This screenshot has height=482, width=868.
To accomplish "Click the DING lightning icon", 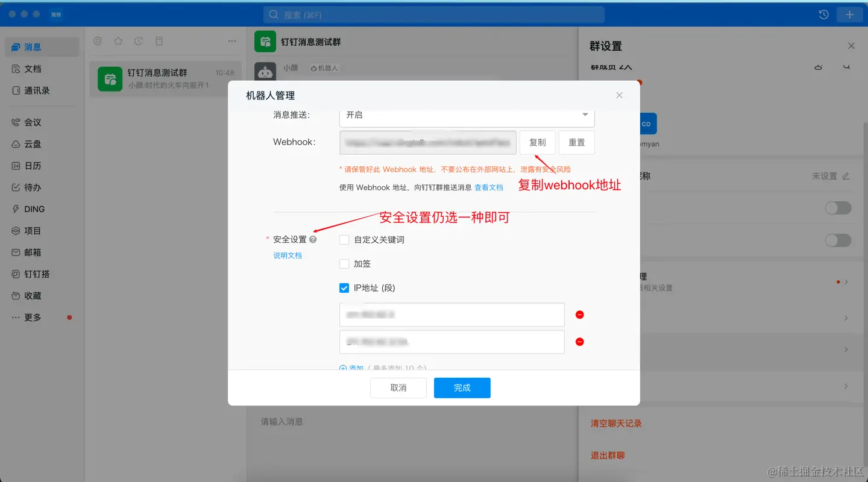I will 16,209.
